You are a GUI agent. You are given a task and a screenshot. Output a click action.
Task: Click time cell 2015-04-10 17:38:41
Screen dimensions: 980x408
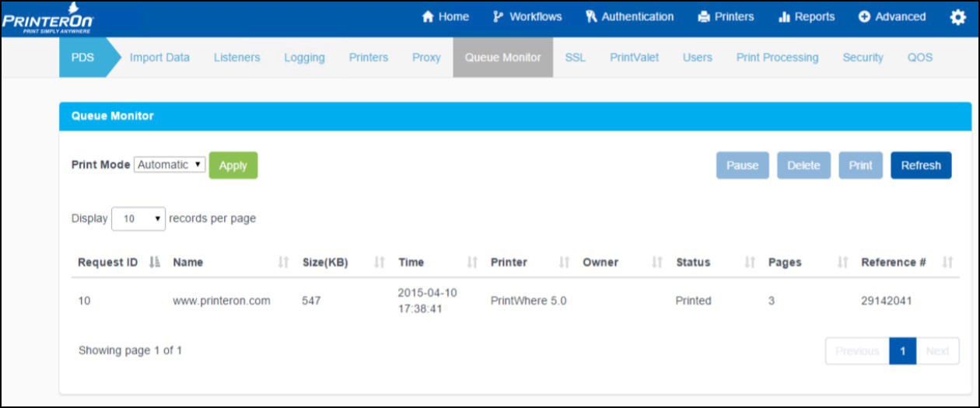(x=426, y=301)
